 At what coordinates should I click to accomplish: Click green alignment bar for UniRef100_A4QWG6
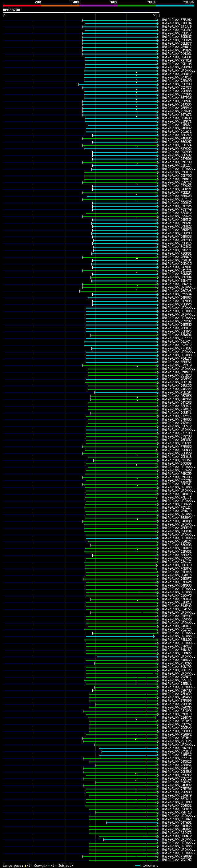point(120,139)
